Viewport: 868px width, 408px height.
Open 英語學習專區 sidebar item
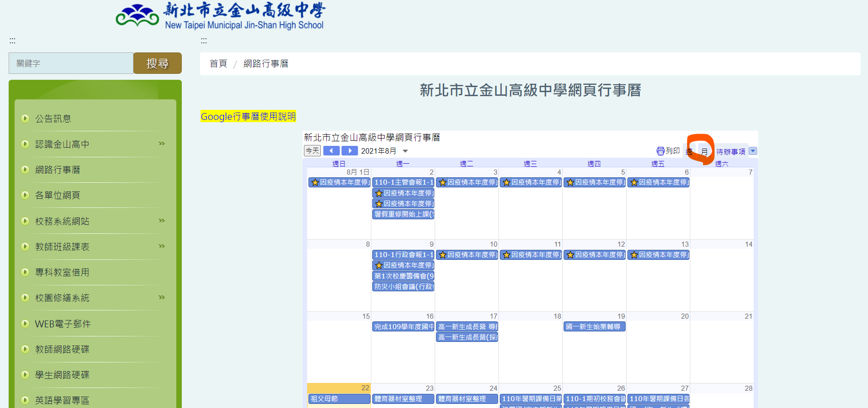pyautogui.click(x=62, y=400)
